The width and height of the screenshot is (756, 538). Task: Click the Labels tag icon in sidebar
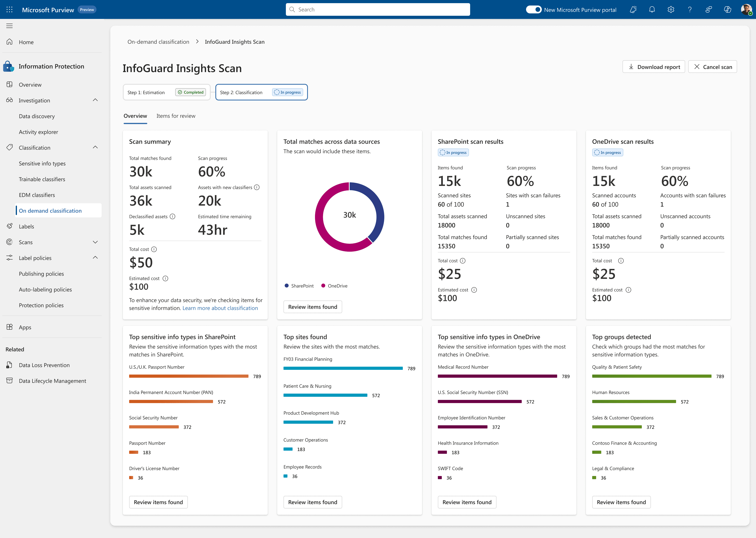click(x=10, y=226)
